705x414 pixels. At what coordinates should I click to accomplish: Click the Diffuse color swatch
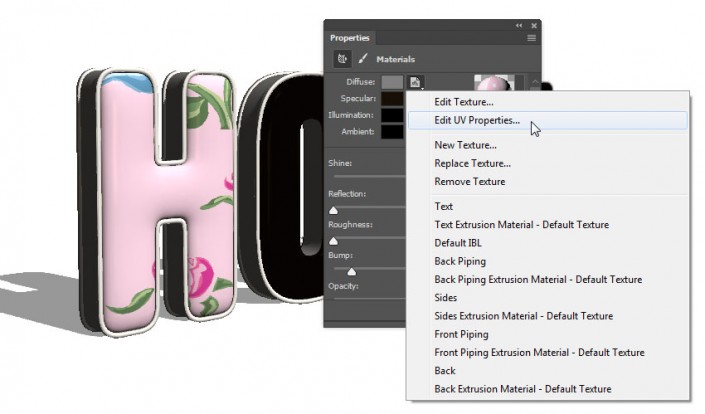tap(392, 82)
